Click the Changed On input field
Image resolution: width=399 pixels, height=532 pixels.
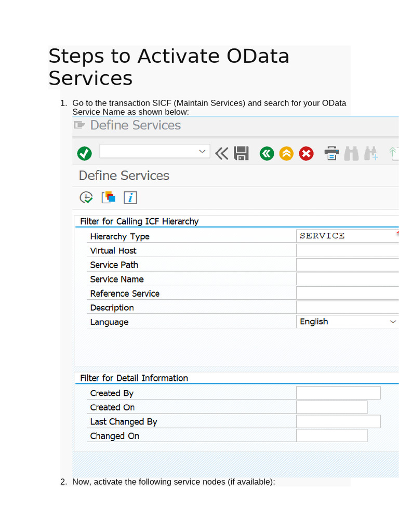331,435
